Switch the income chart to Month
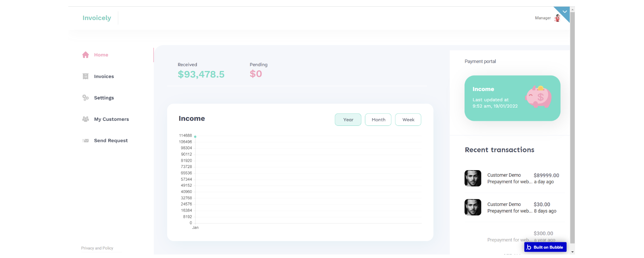Screen dimensions: 644x258 (x=378, y=120)
